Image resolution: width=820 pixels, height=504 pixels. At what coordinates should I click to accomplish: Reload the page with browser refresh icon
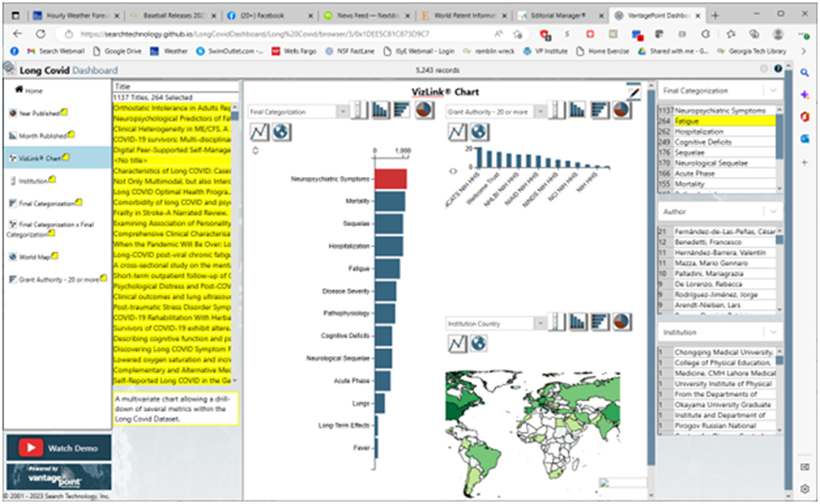(x=41, y=34)
